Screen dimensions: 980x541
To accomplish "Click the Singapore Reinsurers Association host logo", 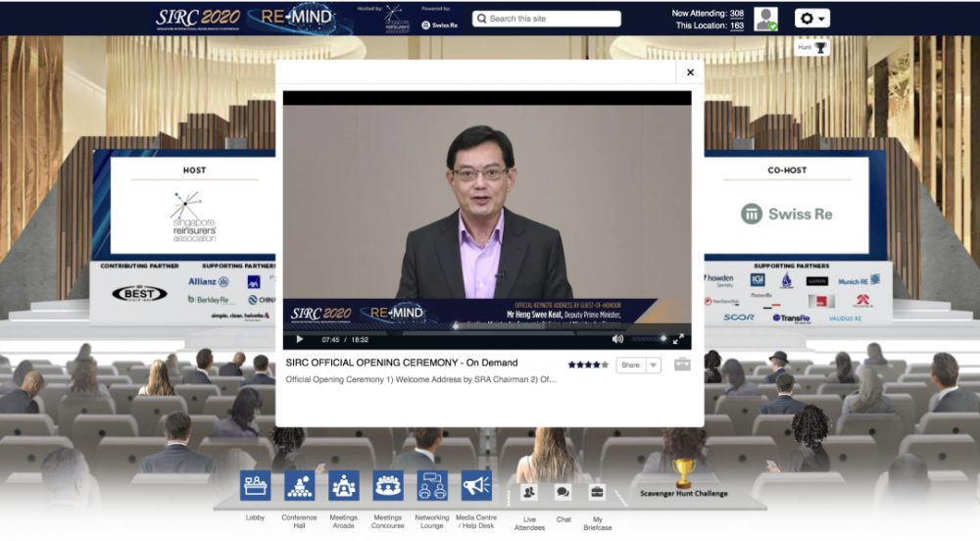I will pyautogui.click(x=194, y=217).
